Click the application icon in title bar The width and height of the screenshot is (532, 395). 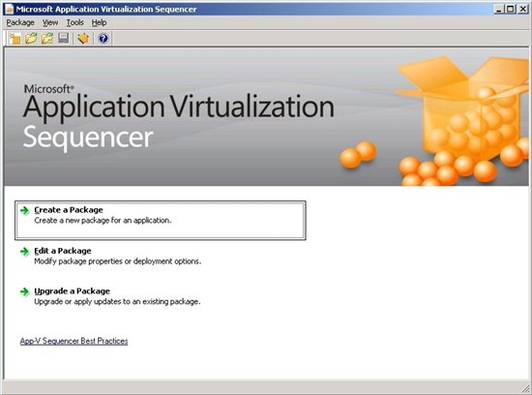click(x=10, y=9)
